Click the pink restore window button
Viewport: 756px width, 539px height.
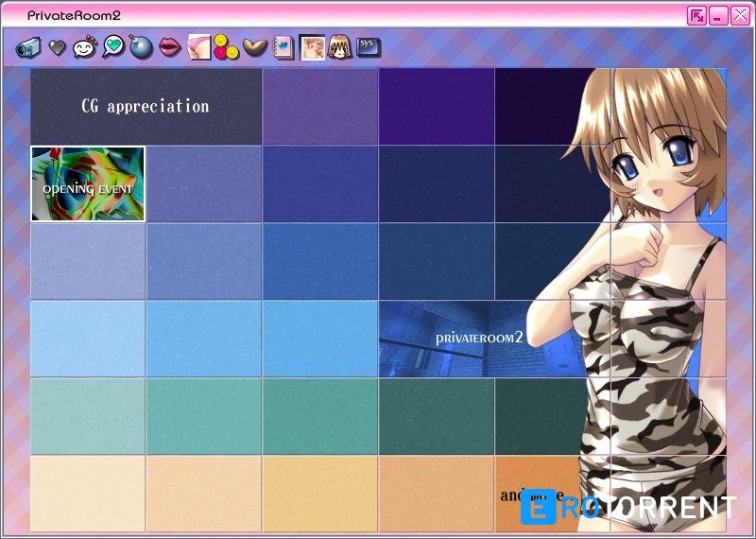click(x=696, y=15)
